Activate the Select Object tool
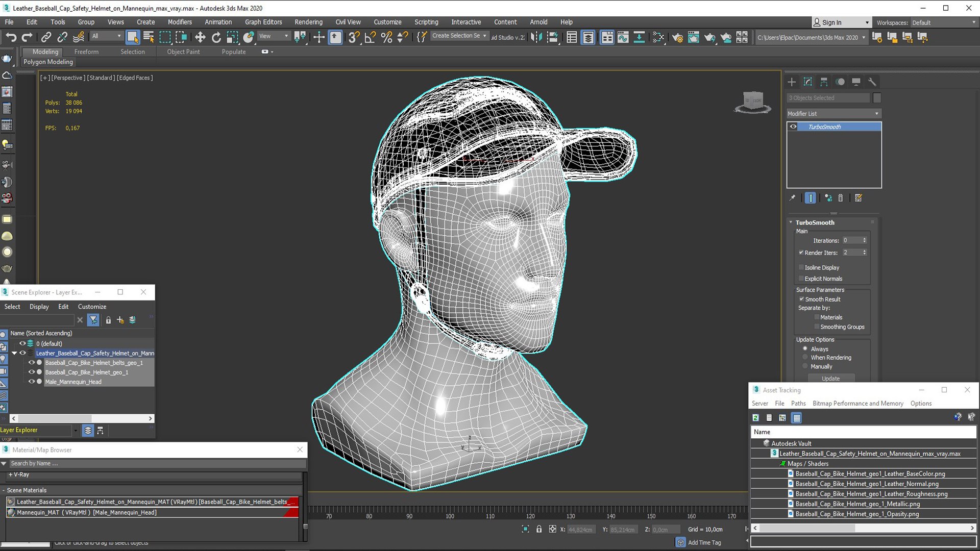The width and height of the screenshot is (980, 551). point(133,37)
